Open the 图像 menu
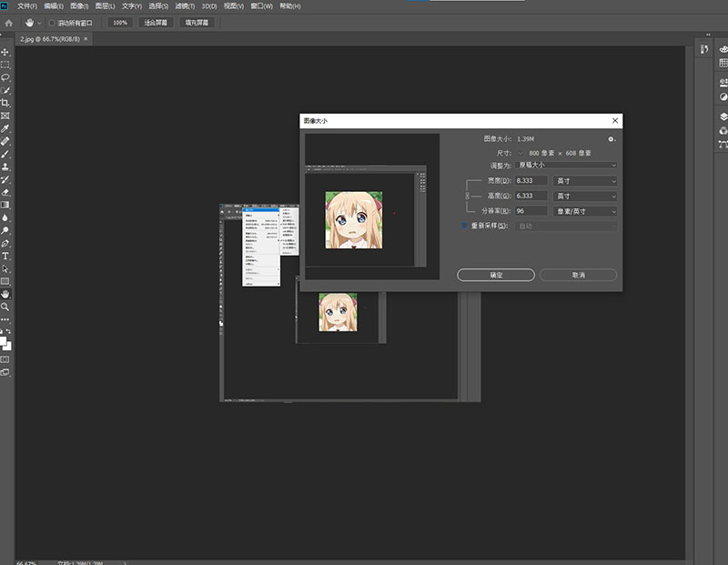 [78, 6]
